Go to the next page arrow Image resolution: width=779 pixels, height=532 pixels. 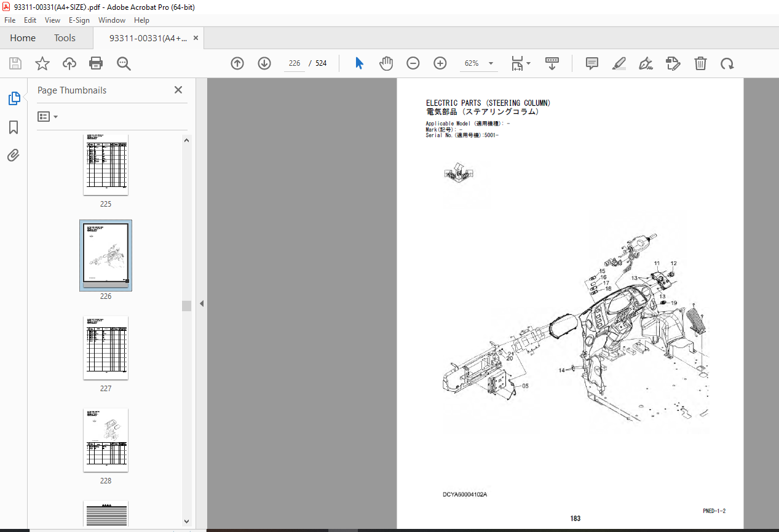click(264, 63)
